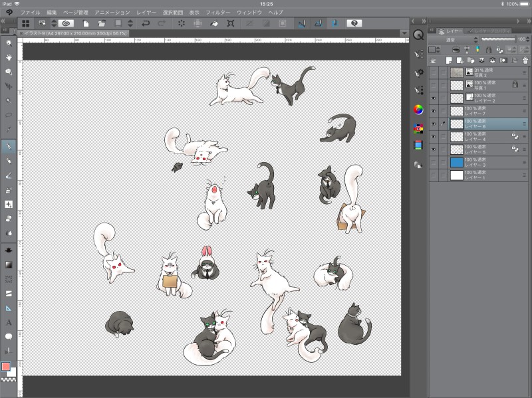Open the ヘルプ menu
532x398 pixels.
coord(275,13)
